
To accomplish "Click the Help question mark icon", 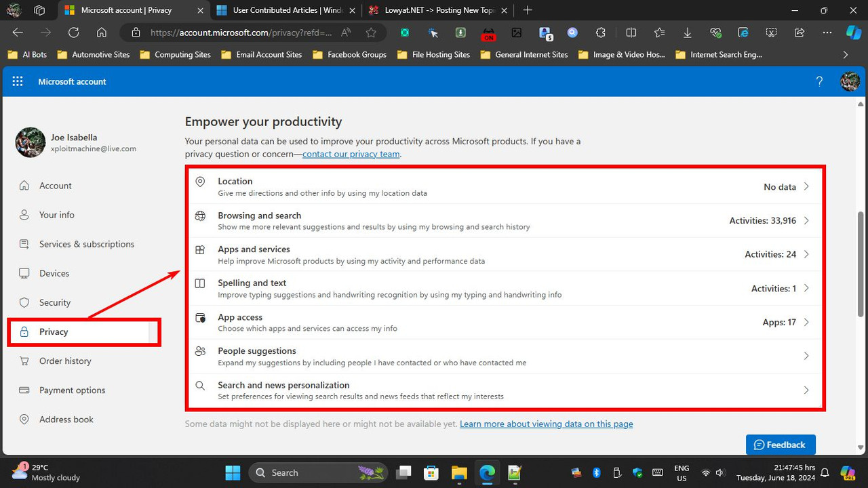I will [819, 81].
